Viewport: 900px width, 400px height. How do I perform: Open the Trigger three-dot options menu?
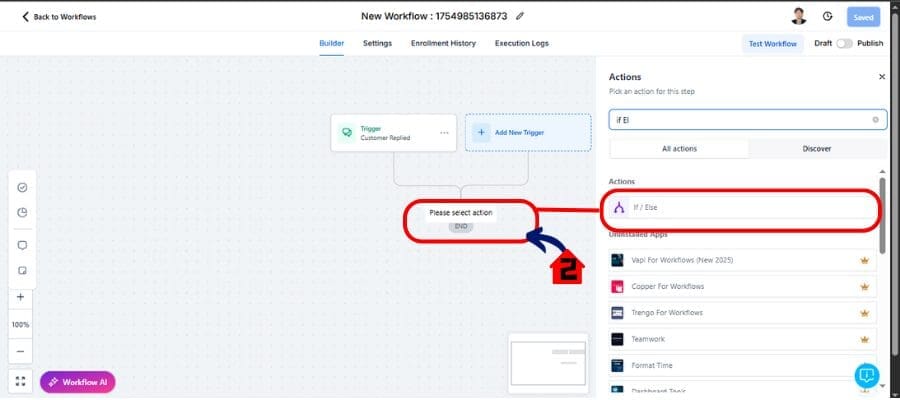[x=445, y=132]
